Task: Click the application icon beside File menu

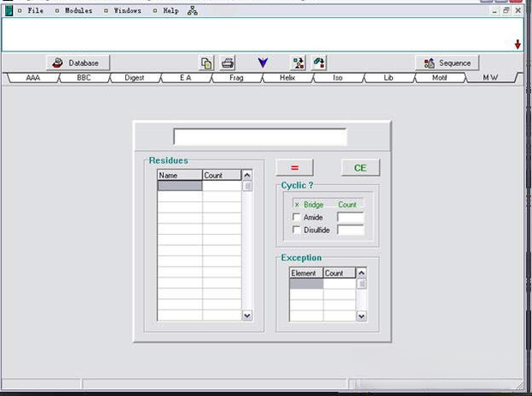Action: [9, 11]
